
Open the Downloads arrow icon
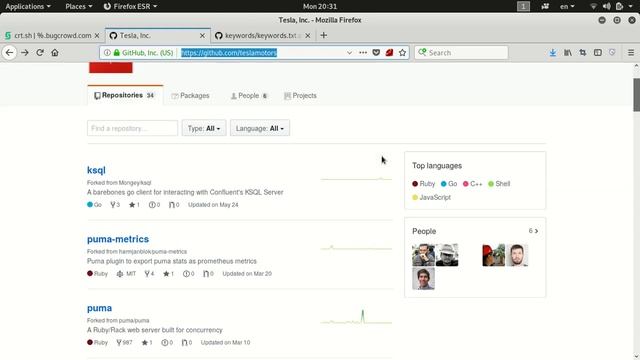(553, 53)
